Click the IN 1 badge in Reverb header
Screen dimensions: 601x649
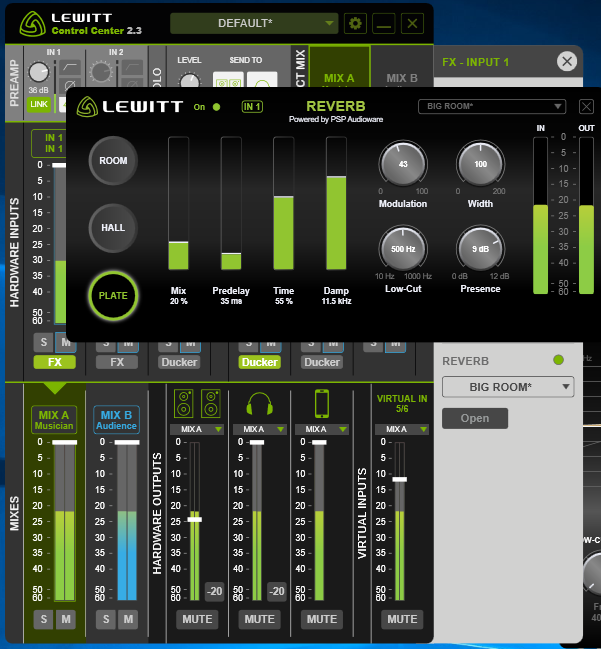tap(252, 107)
